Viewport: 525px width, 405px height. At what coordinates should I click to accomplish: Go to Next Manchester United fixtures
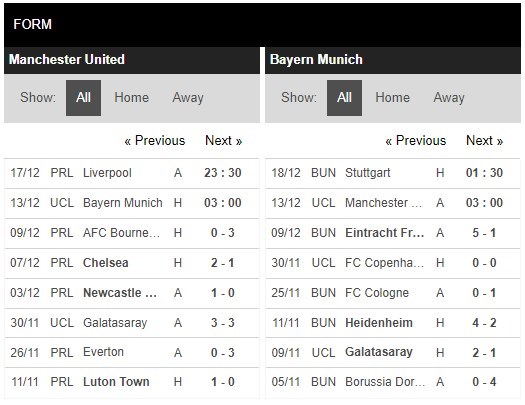point(223,141)
